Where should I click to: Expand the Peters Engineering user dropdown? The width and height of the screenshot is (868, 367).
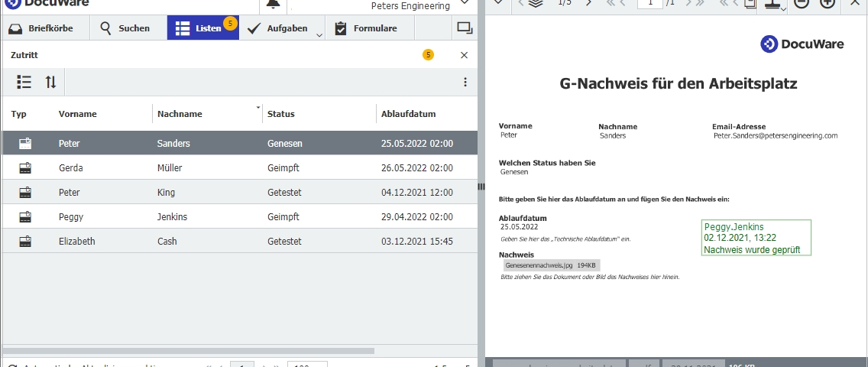[465, 3]
